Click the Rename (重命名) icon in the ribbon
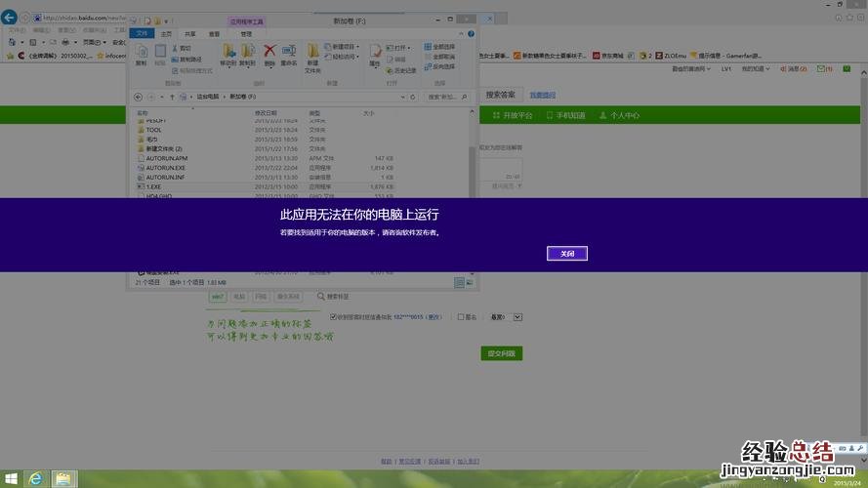This screenshot has width=868, height=488. pos(288,53)
